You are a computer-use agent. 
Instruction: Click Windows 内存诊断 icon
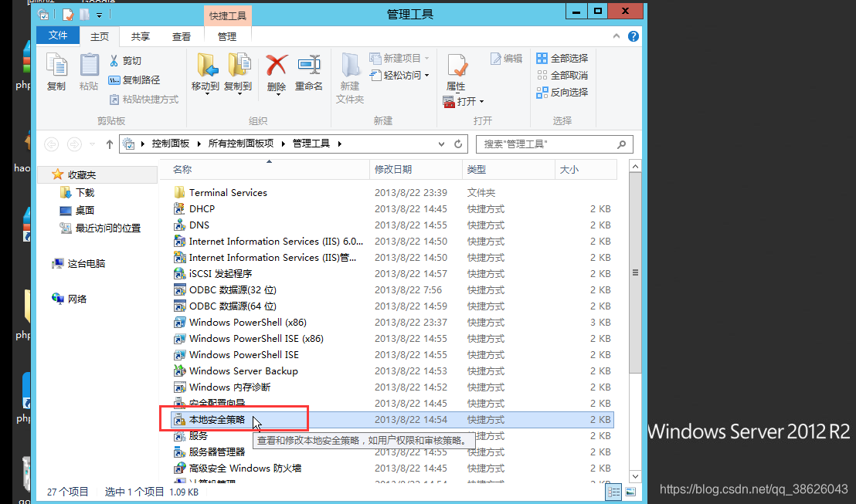tap(179, 387)
